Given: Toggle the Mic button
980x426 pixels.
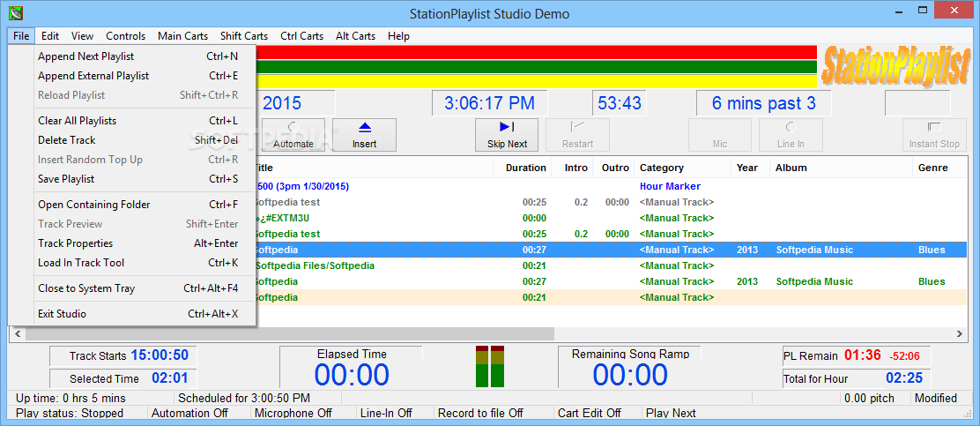Looking at the screenshot, I should (720, 135).
